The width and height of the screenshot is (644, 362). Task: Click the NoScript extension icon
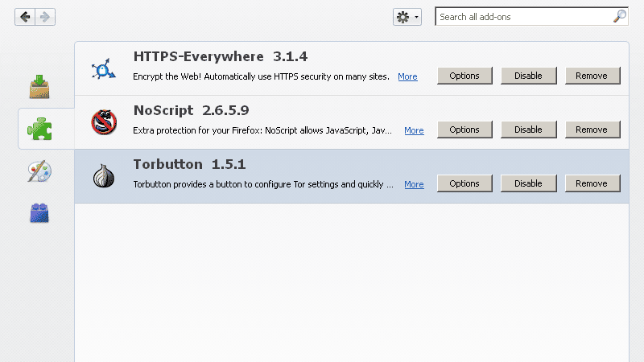tap(104, 123)
